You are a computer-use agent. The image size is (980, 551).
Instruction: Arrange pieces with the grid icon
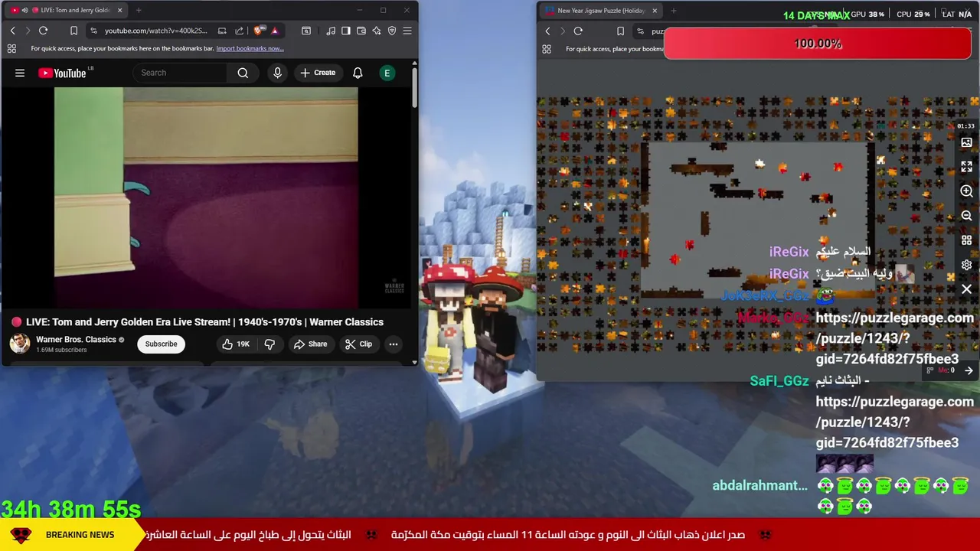(966, 240)
